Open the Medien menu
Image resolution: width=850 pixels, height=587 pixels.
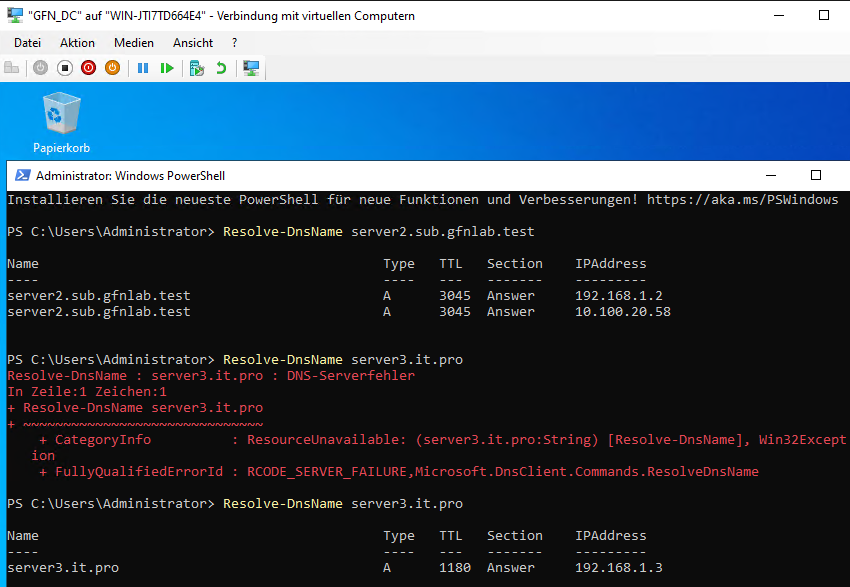134,43
